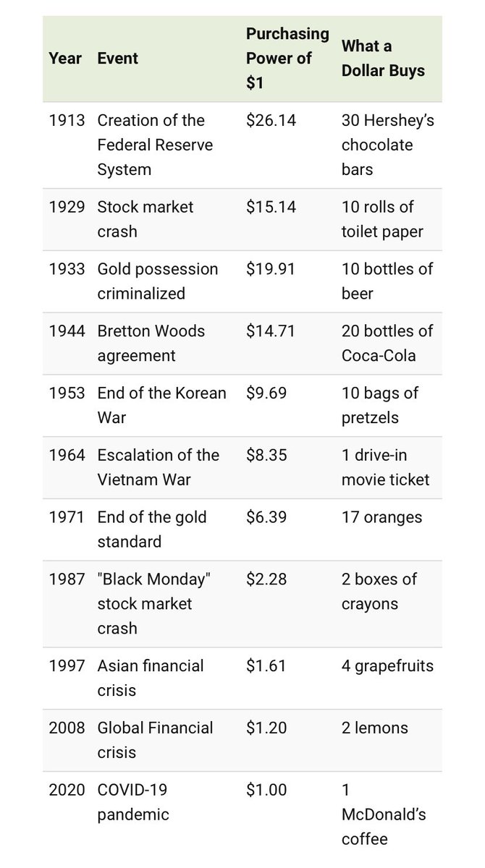Click the $14.71 value for 1944
The image size is (485, 868).
pyautogui.click(x=271, y=331)
